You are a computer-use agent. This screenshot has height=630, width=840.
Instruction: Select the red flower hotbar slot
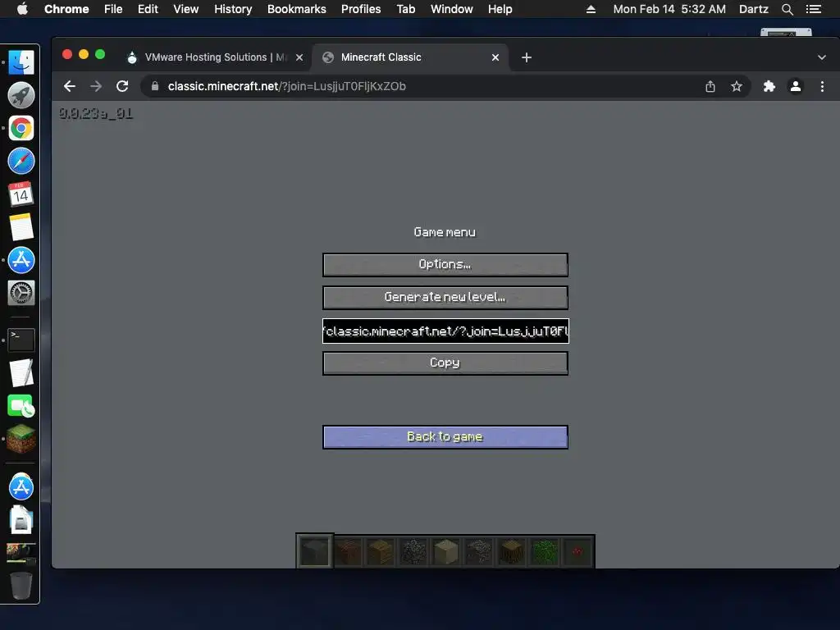[577, 551]
